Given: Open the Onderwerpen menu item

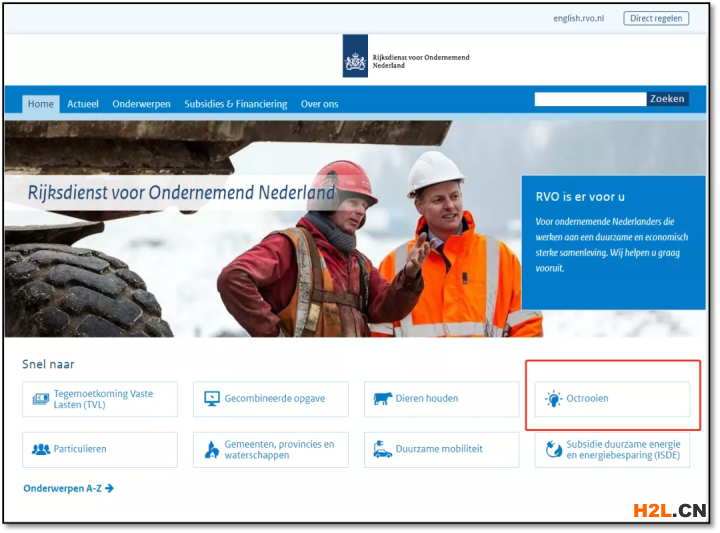Looking at the screenshot, I should coord(141,104).
